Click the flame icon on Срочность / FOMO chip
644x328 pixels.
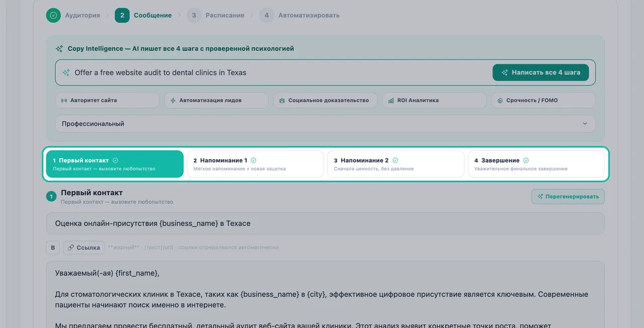[x=500, y=101]
